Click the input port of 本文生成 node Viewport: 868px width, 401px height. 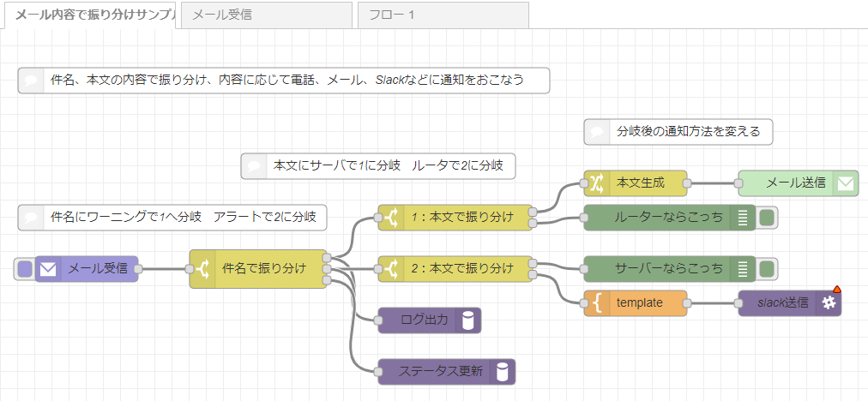coord(584,183)
